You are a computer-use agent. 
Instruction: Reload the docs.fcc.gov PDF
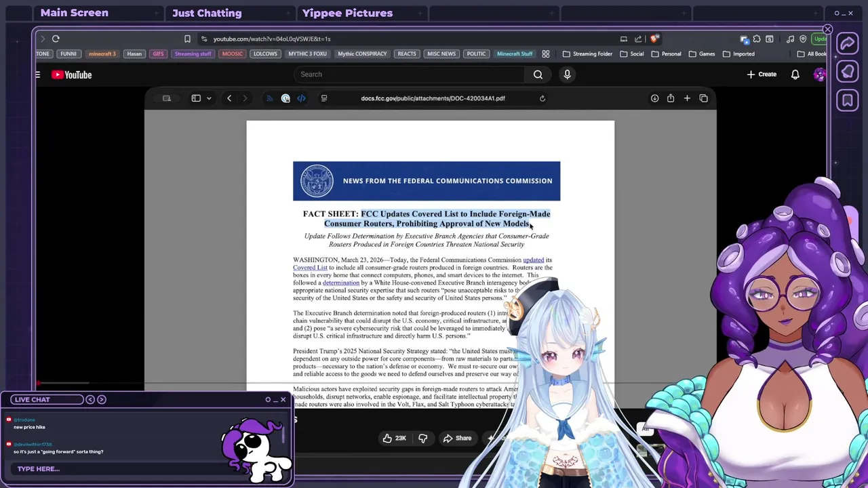(542, 98)
